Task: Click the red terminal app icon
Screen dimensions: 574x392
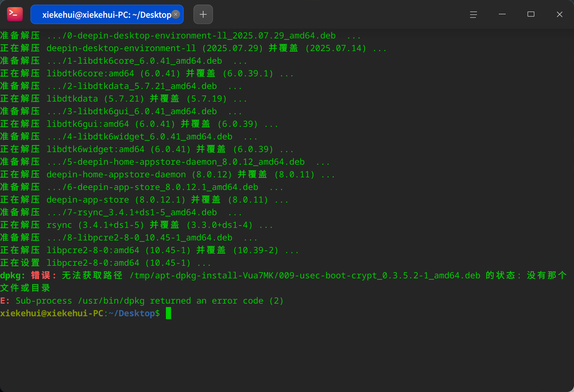Action: pyautogui.click(x=15, y=14)
